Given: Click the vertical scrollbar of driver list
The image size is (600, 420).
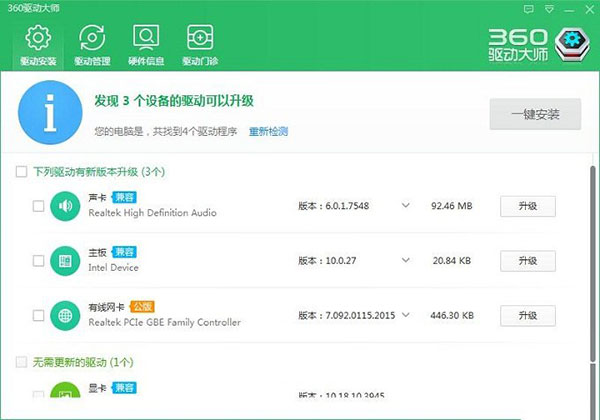Looking at the screenshot, I should [x=592, y=264].
